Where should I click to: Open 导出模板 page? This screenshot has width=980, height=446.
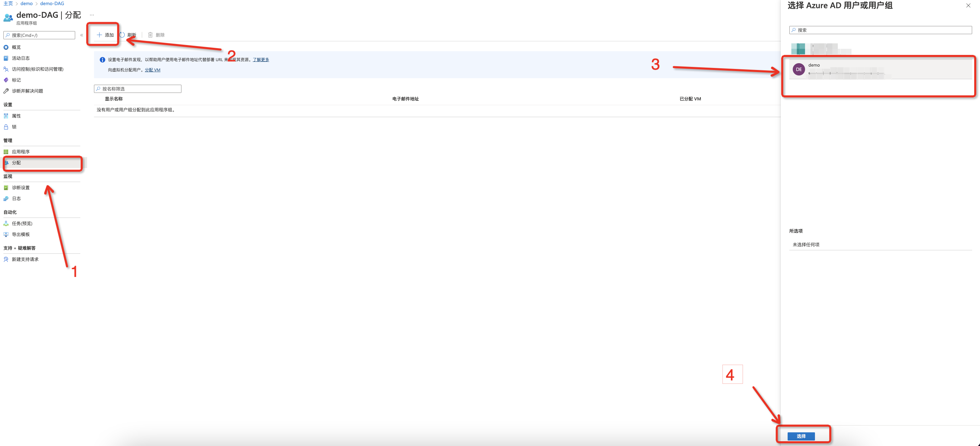(21, 235)
